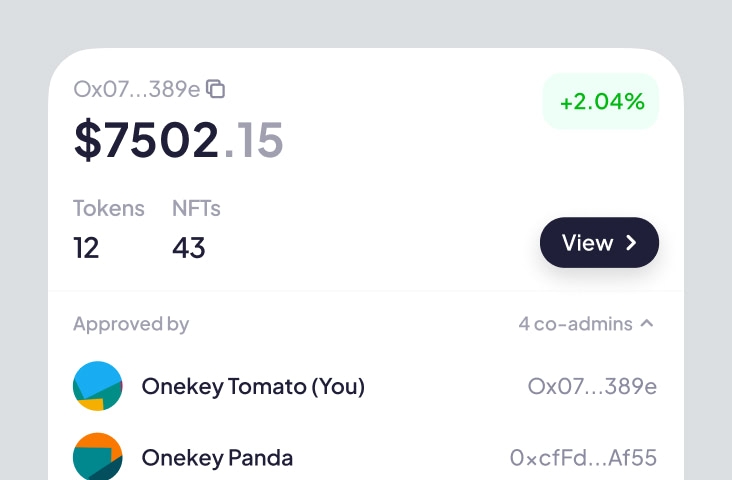Collapse the co-admins list chevron
Screen dimensions: 732x480
coord(647,323)
